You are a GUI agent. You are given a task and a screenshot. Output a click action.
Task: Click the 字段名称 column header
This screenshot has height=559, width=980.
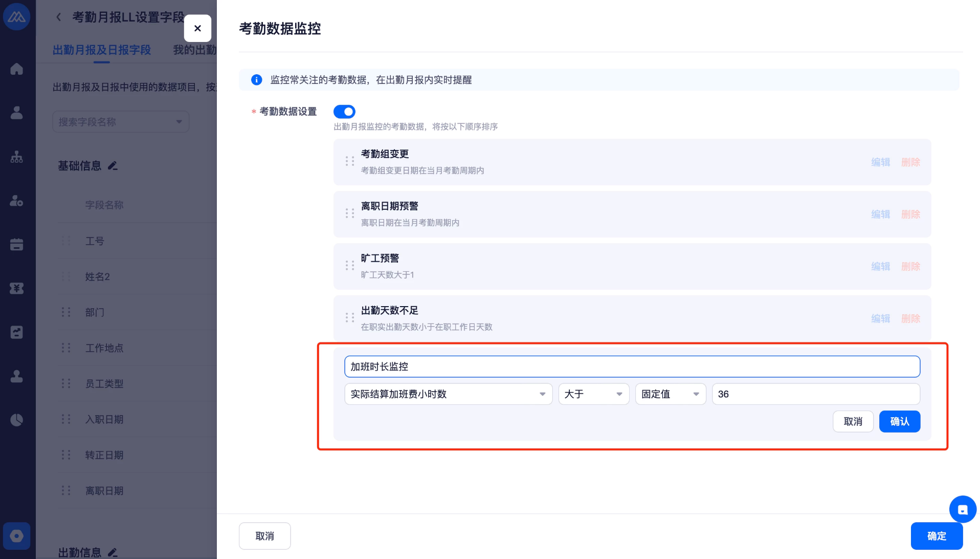pyautogui.click(x=104, y=205)
